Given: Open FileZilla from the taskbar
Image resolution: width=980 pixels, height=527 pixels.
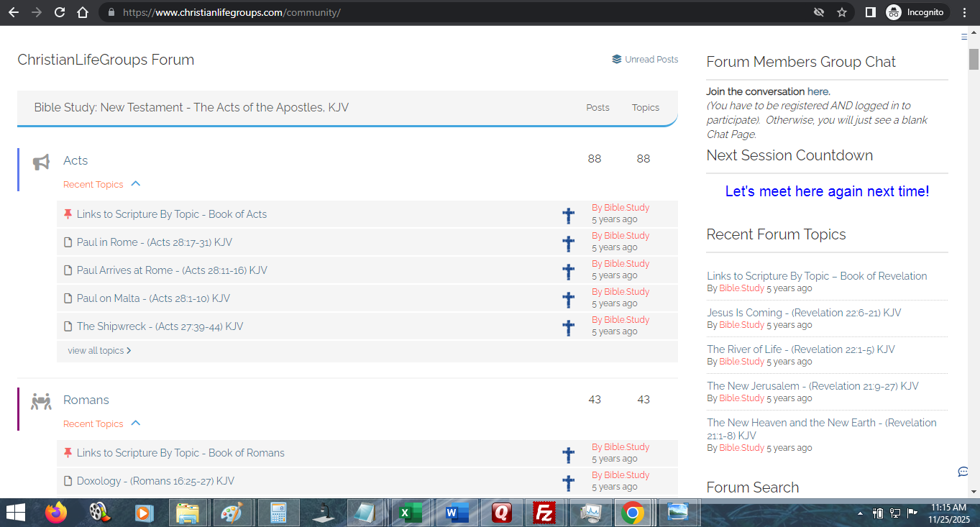Looking at the screenshot, I should [544, 513].
